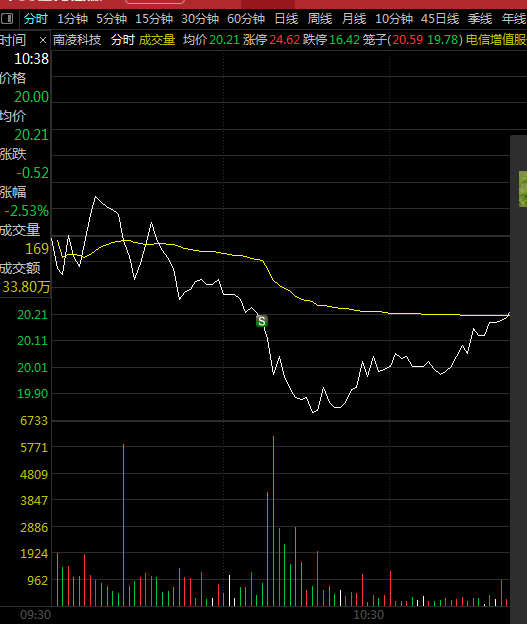Click the 成交量 value 169
527x624 pixels.
(x=37, y=249)
